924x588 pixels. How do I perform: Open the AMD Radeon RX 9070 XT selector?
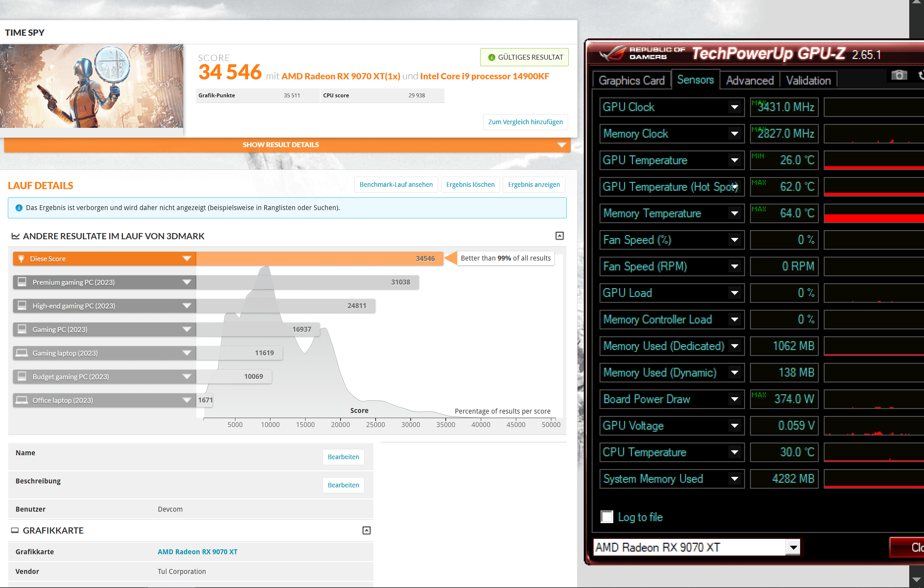[x=793, y=547]
